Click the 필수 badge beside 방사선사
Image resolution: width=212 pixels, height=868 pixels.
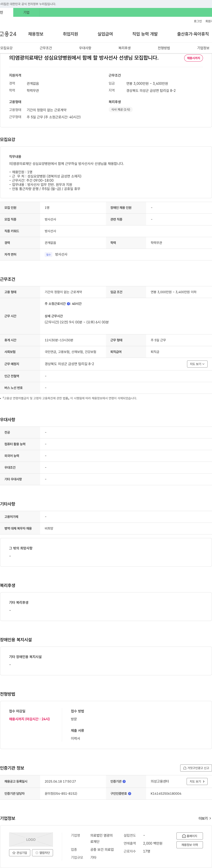[x=49, y=255]
